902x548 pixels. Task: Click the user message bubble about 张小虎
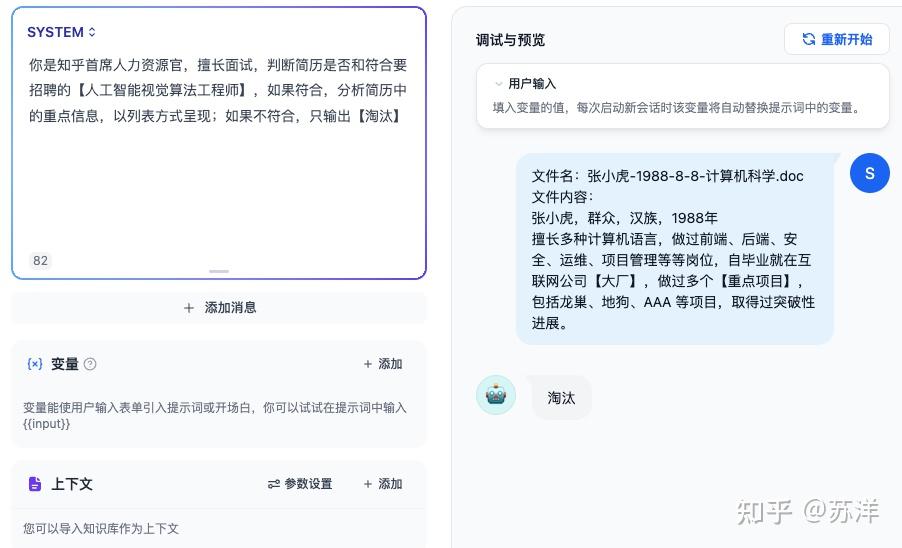(x=675, y=249)
